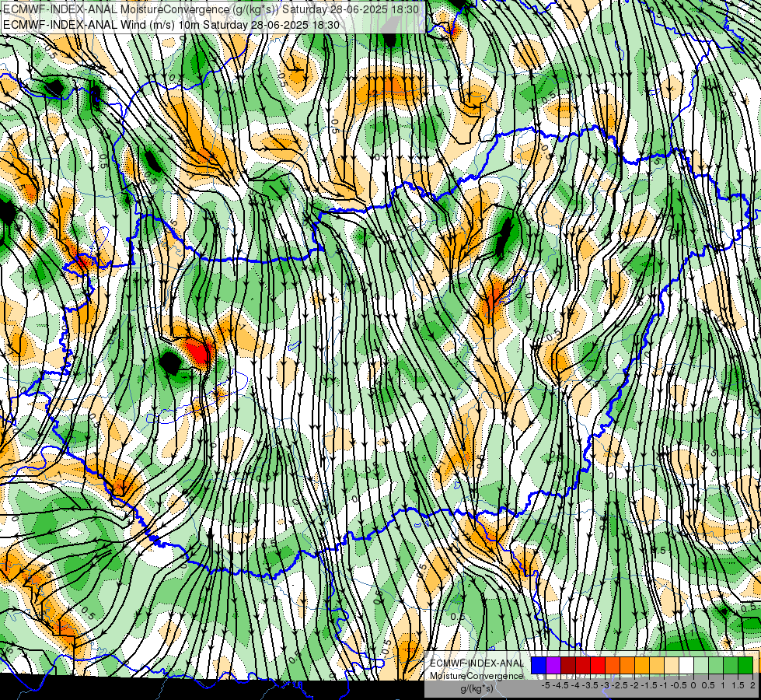Click the -4.5 value on legend scale
The height and width of the screenshot is (700, 761).
pos(560,685)
